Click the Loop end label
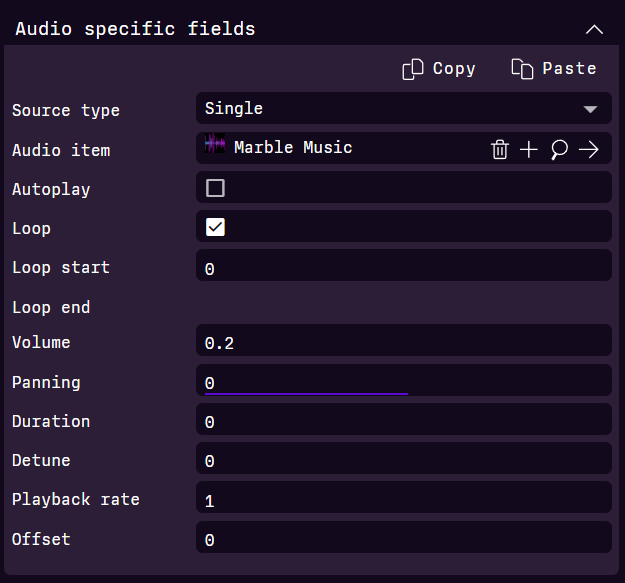The height and width of the screenshot is (583, 625). [51, 307]
